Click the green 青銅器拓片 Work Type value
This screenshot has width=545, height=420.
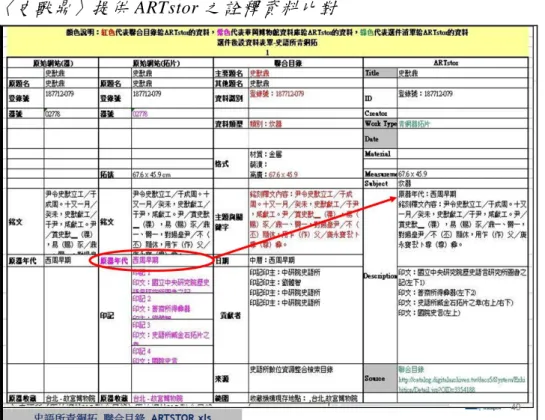414,124
